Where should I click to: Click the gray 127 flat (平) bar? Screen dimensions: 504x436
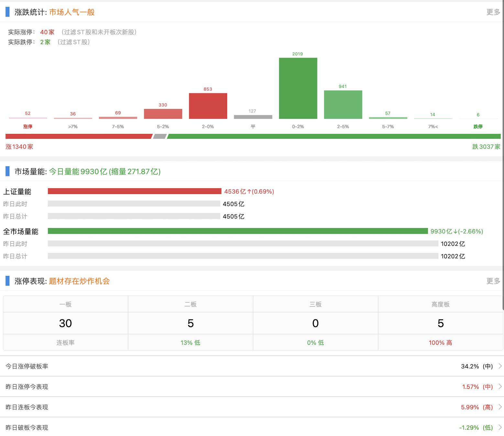253,117
